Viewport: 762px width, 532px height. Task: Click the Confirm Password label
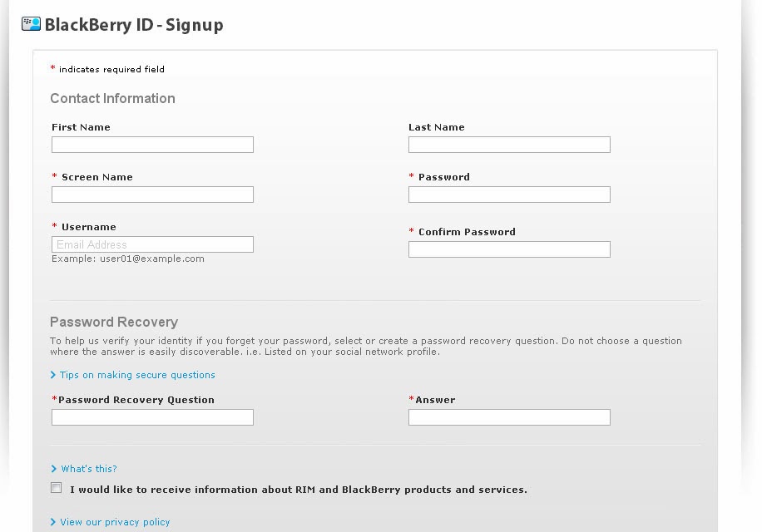467,232
